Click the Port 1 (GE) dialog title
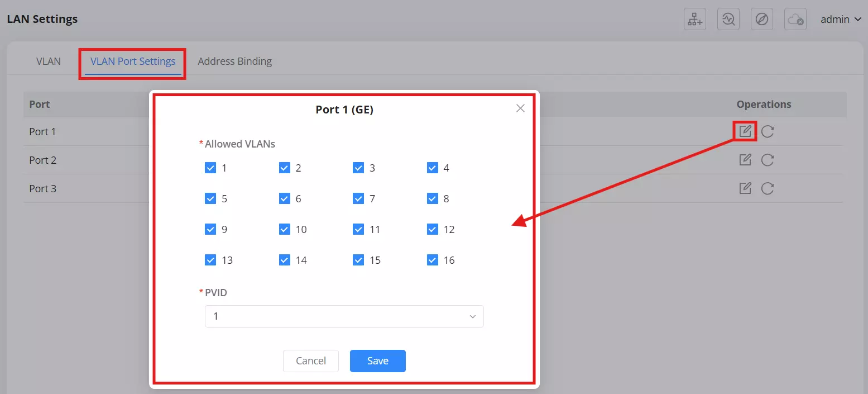 click(x=344, y=110)
